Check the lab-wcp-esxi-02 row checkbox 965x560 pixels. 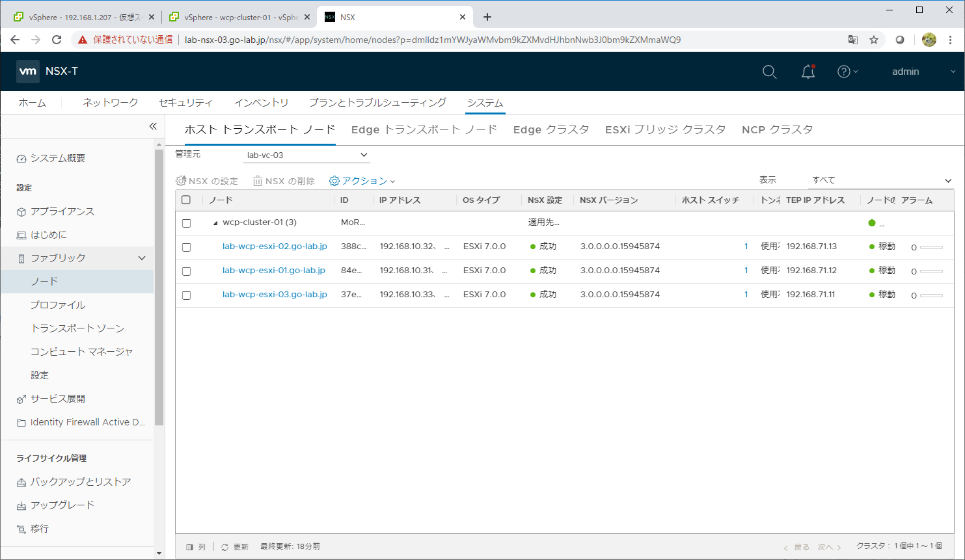[x=186, y=247]
